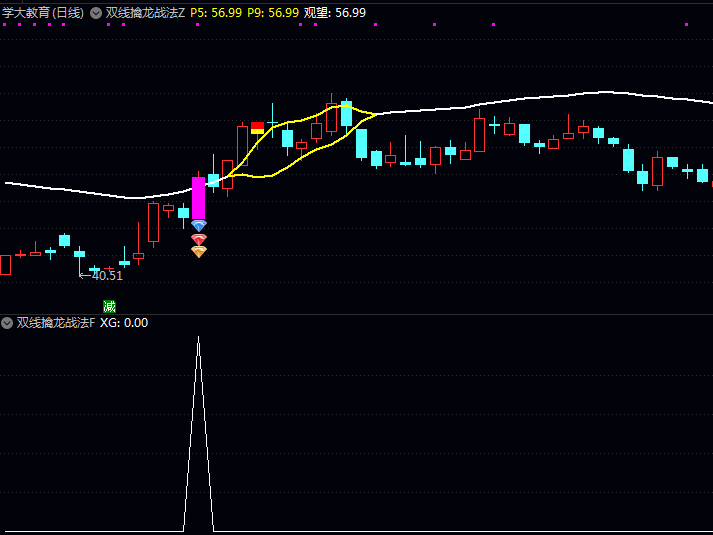
Task: Click the green 减 marker icon
Action: pyautogui.click(x=109, y=306)
